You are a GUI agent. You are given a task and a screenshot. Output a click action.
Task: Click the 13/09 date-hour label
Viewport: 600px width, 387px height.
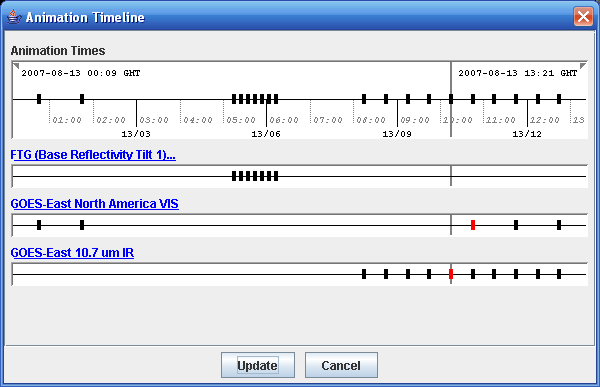pyautogui.click(x=397, y=134)
